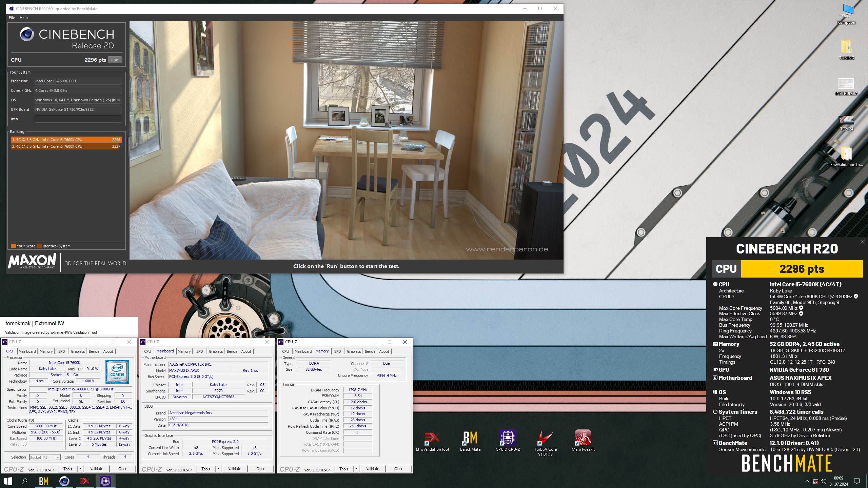This screenshot has height=488, width=868.
Task: Launch the EhwValidationTool desktop shortcut
Action: click(x=432, y=441)
